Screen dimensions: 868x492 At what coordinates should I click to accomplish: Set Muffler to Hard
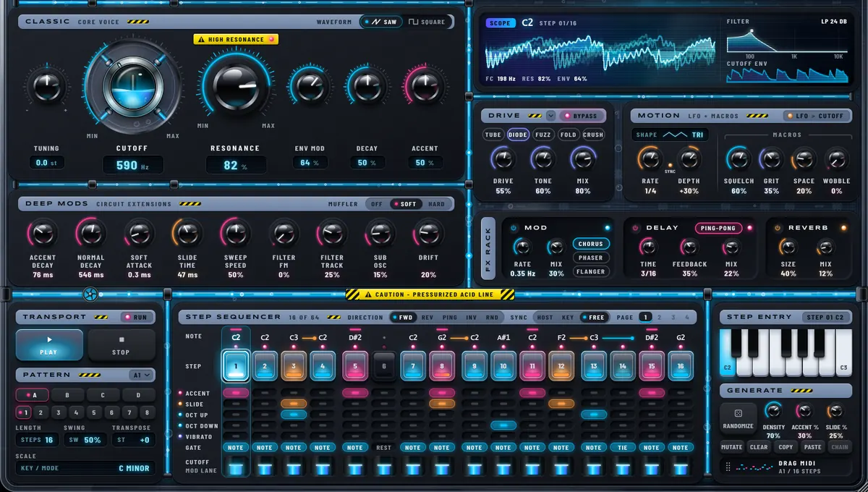coord(437,204)
